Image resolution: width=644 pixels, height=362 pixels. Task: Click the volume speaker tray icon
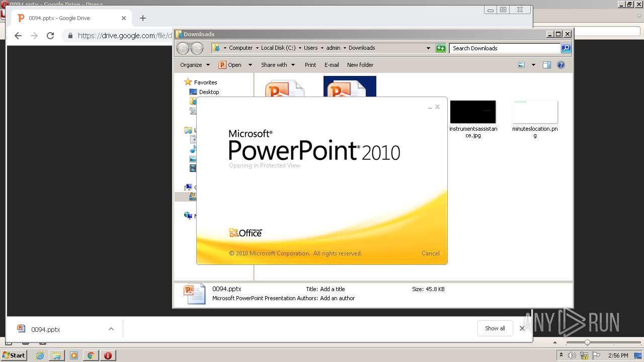tap(572, 355)
